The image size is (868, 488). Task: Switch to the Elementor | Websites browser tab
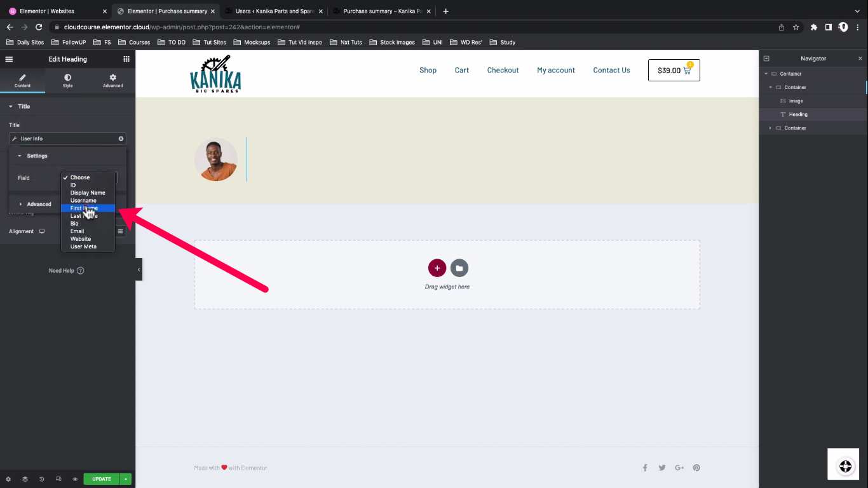[57, 11]
